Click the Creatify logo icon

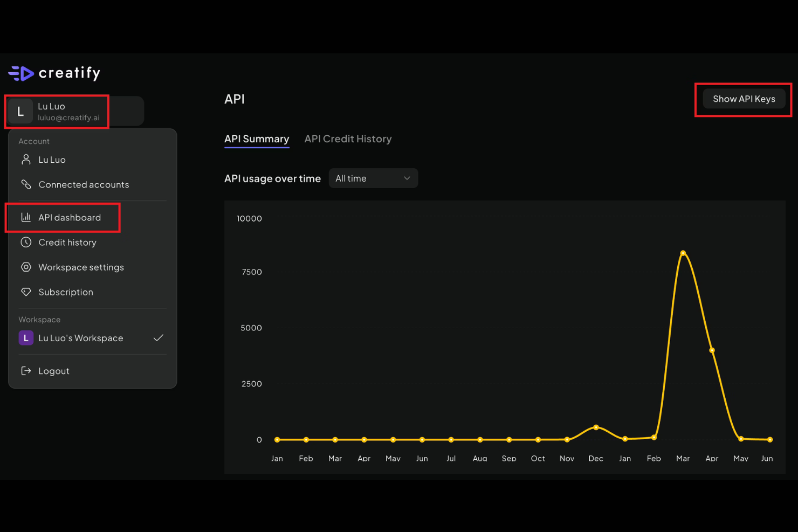point(22,73)
